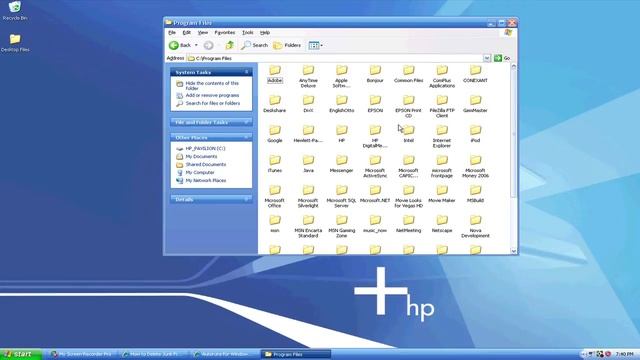Select the Microsoft Money 2006 folder

point(475,166)
